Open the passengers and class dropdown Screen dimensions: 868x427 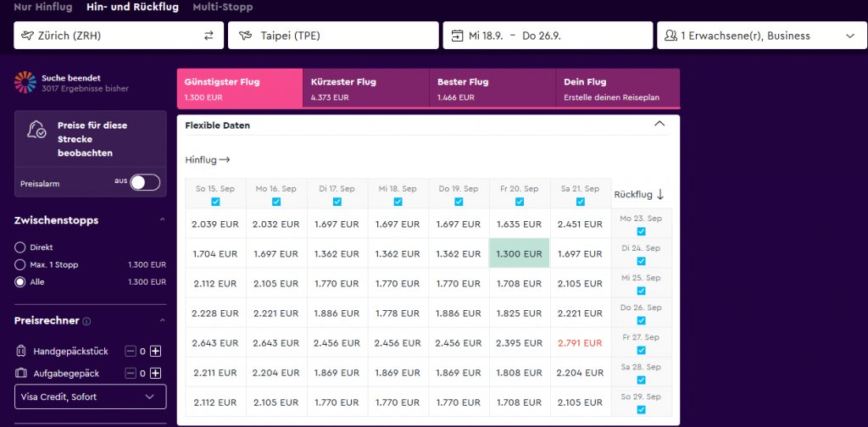point(760,36)
